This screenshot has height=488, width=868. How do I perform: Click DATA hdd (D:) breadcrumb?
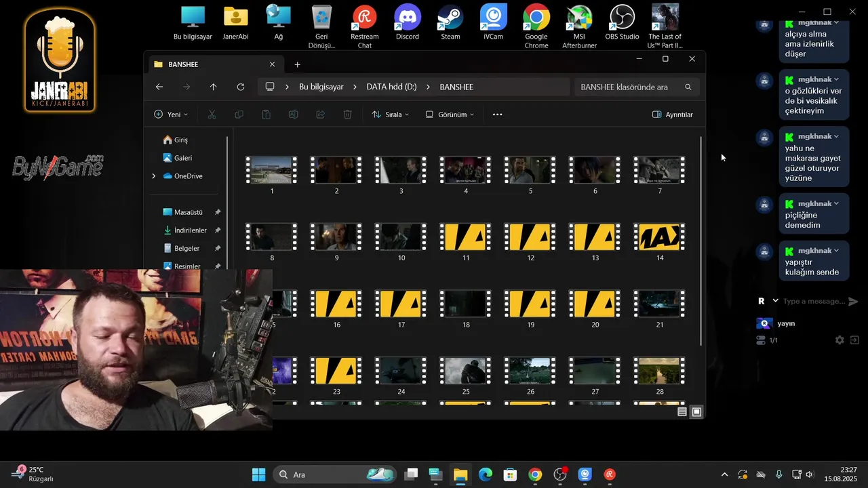(x=391, y=87)
